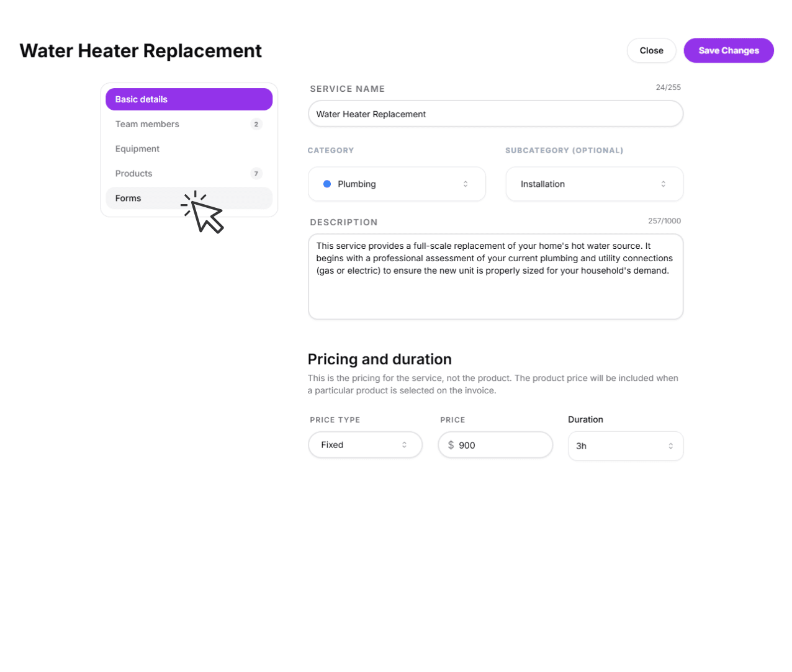Click the Products count badge showing 7
The image size is (792, 672).
point(256,174)
